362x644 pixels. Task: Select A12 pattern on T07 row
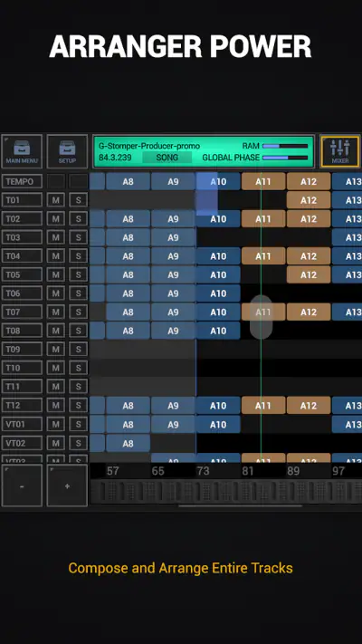tap(309, 312)
